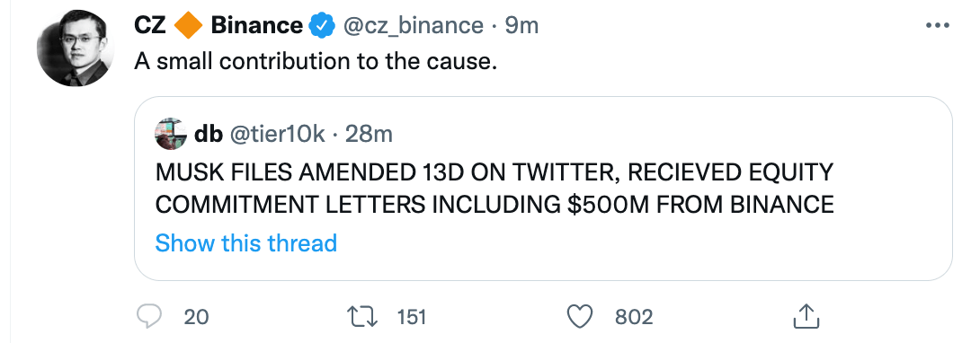Open db's small avatar in quoted tweet
Viewport: 980px width, 343px height.
171,134
